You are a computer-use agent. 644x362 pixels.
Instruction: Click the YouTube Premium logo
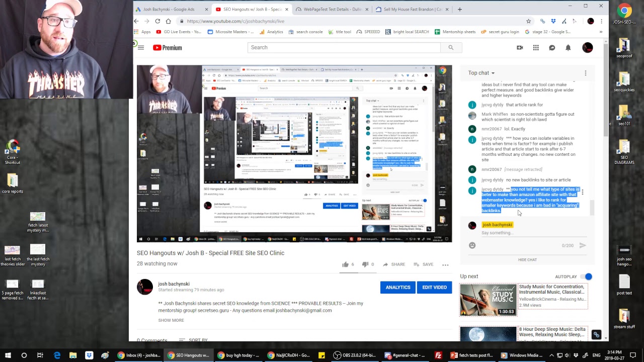point(168,48)
